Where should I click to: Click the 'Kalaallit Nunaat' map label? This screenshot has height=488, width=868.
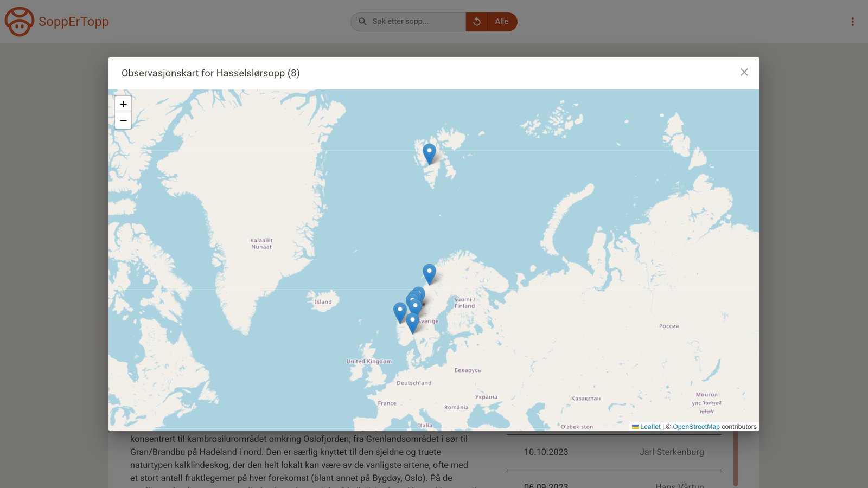coord(261,243)
